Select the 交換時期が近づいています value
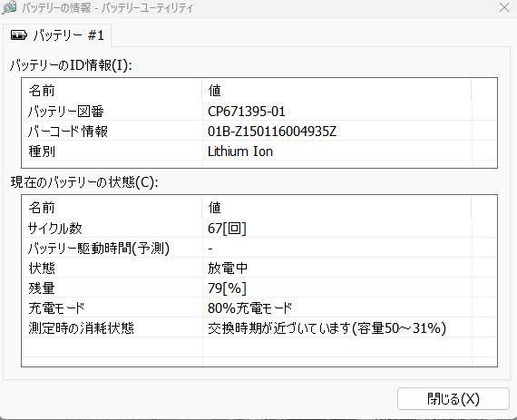517x420 pixels. 327,328
